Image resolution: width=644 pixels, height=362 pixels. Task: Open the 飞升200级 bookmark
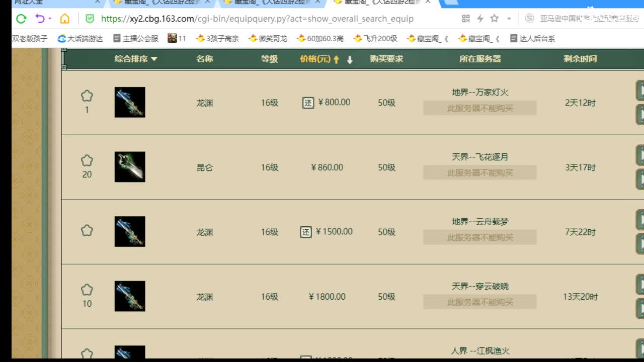pos(375,38)
